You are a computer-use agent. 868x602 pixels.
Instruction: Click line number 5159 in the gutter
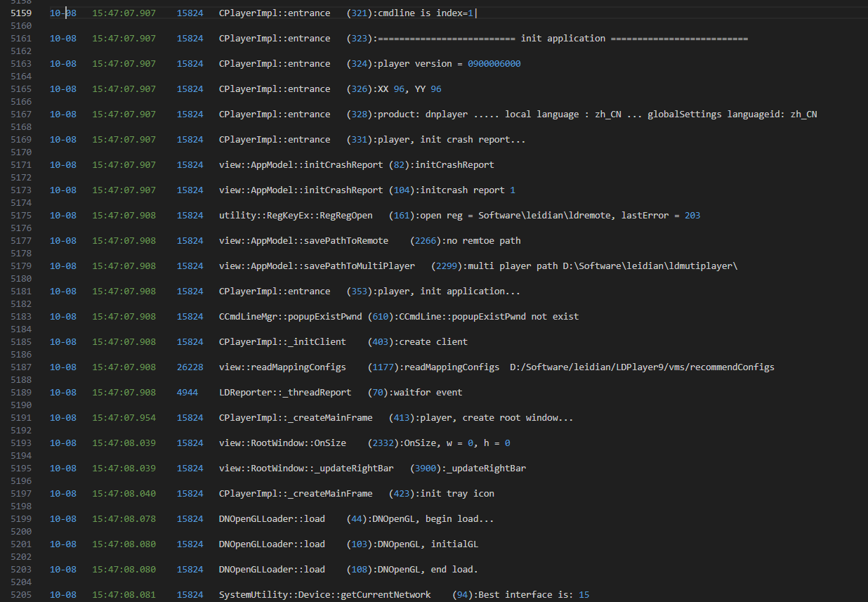[x=20, y=13]
